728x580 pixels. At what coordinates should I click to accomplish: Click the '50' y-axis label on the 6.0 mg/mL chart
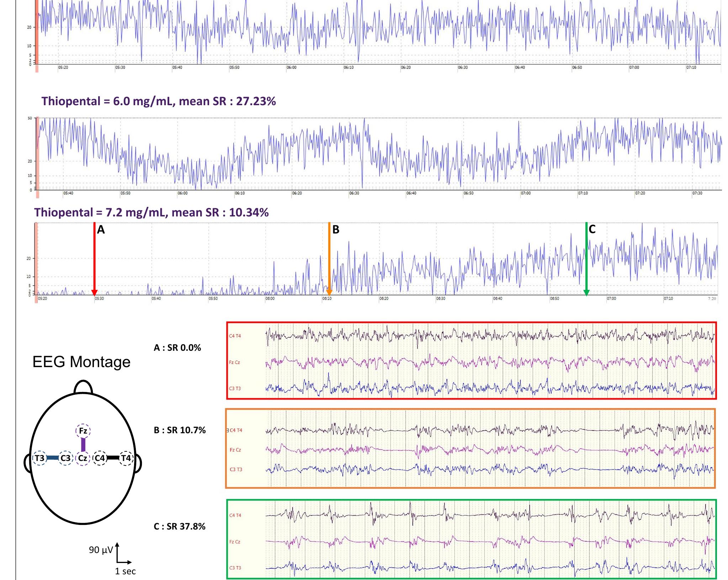pos(30,118)
